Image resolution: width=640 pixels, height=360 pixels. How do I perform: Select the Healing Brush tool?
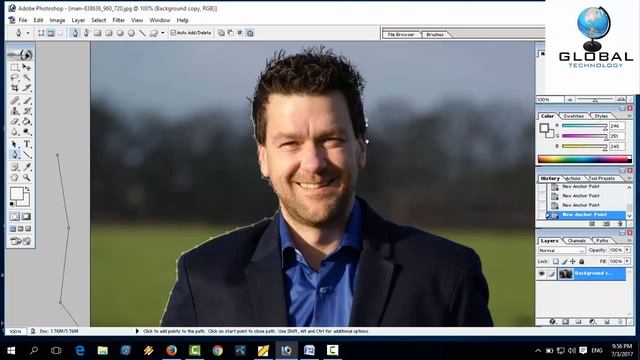15,100
